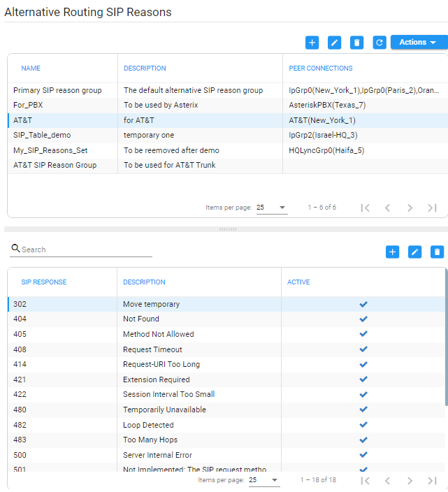This screenshot has width=448, height=492.
Task: Sort responses by SIP Response column header
Action: (x=44, y=282)
